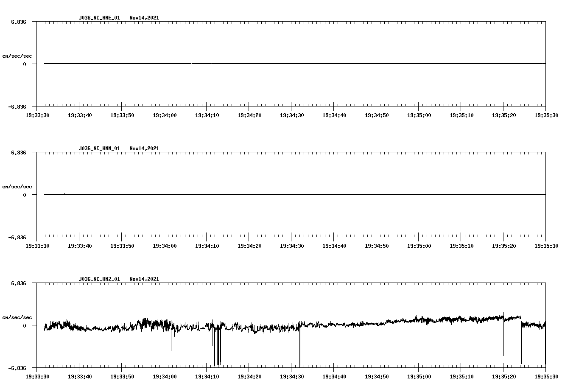The image size is (576, 392).
Task: Click the cm/sec/sec unit label of the HNZ plot
Action: tap(17, 317)
